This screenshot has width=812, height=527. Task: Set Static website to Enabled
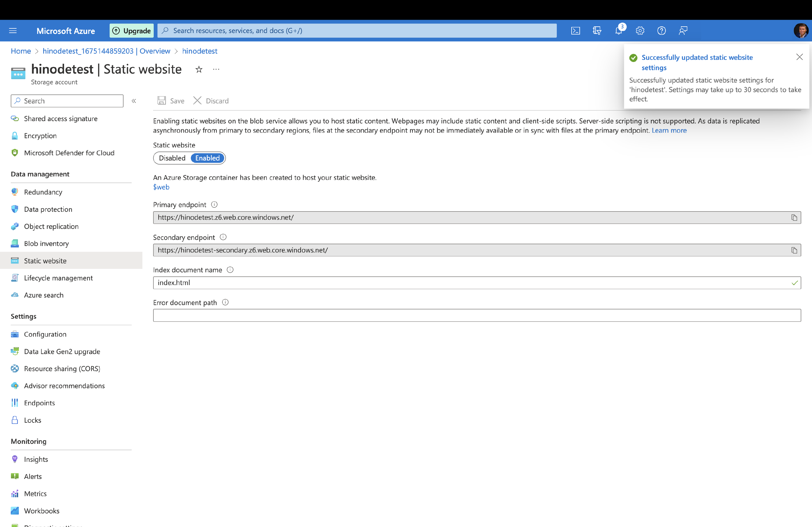(x=207, y=158)
